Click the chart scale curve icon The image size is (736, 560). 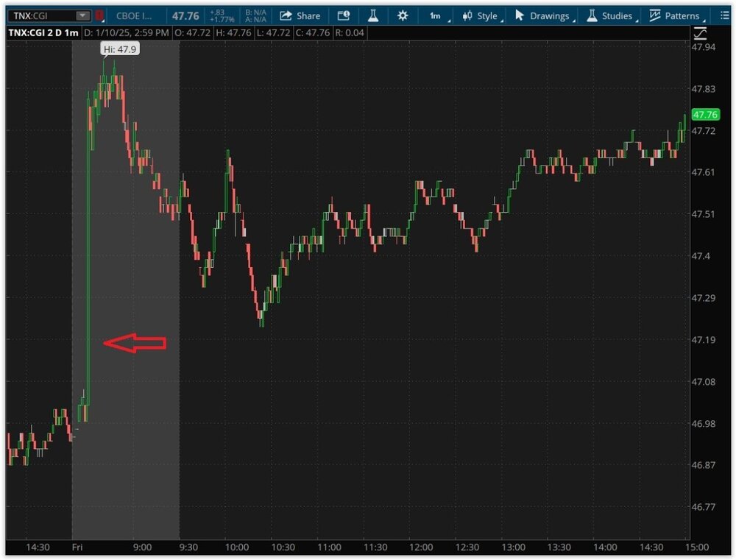[700, 33]
